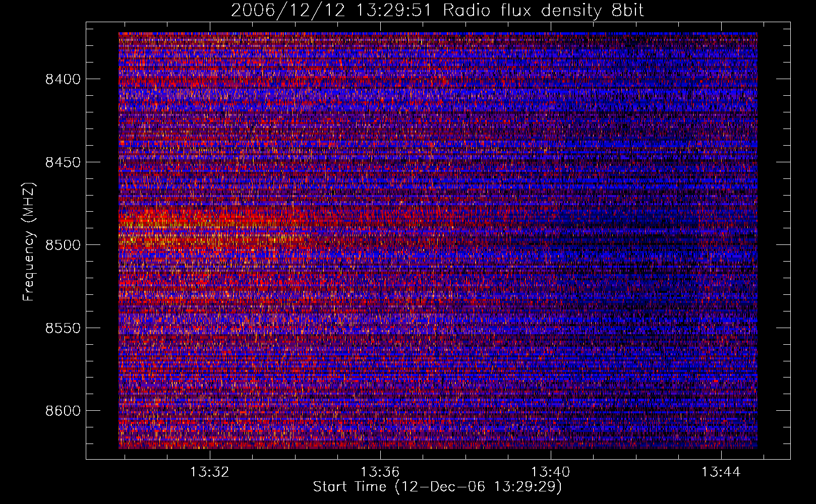Click the Frequency (MHZ) axis title
Image resolution: width=816 pixels, height=504 pixels.
29,242
